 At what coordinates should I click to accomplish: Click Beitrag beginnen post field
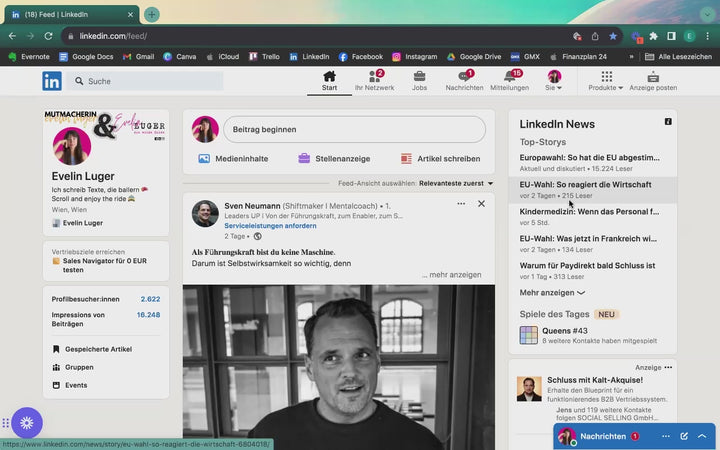(354, 129)
